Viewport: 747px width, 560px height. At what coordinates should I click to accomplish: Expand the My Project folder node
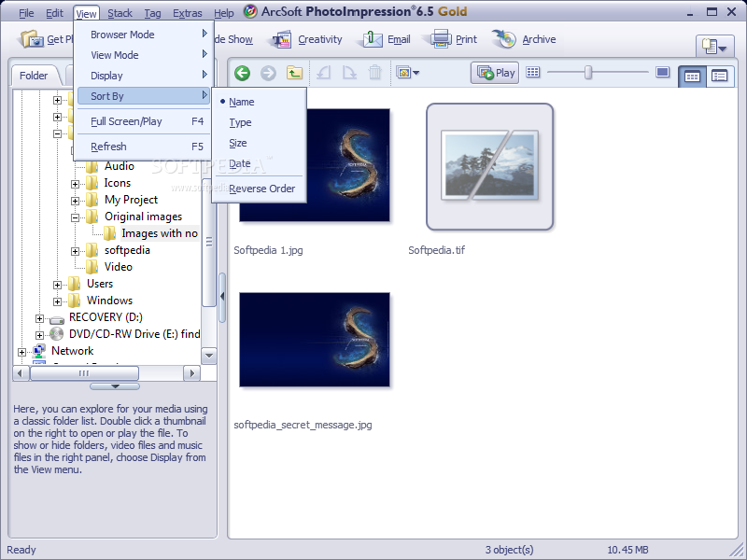click(76, 201)
